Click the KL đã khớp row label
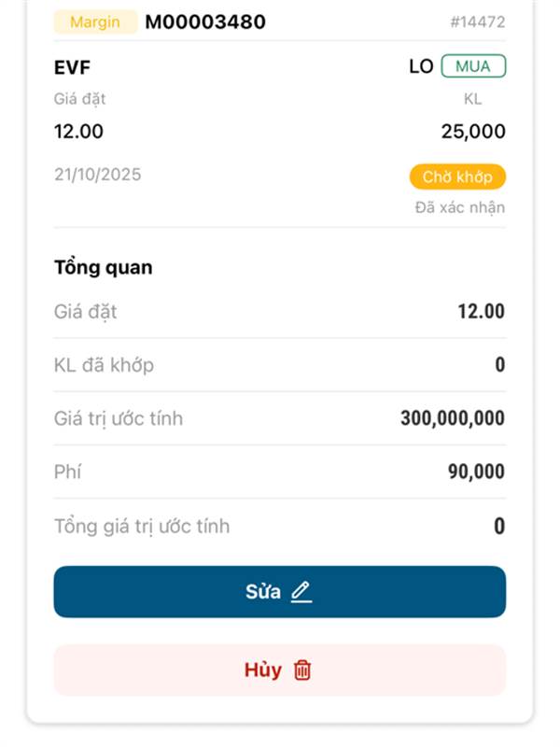560x747 pixels. [104, 365]
